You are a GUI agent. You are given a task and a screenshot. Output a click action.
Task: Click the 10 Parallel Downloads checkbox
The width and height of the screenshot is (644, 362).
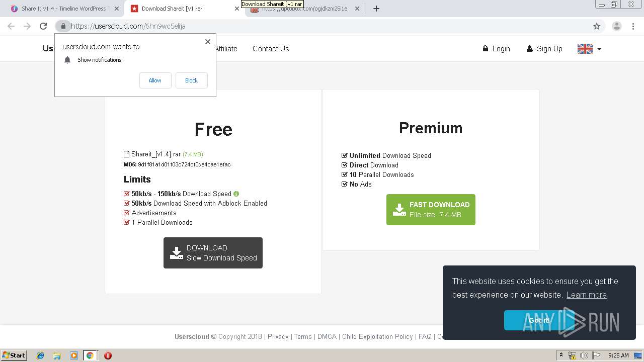pos(345,174)
